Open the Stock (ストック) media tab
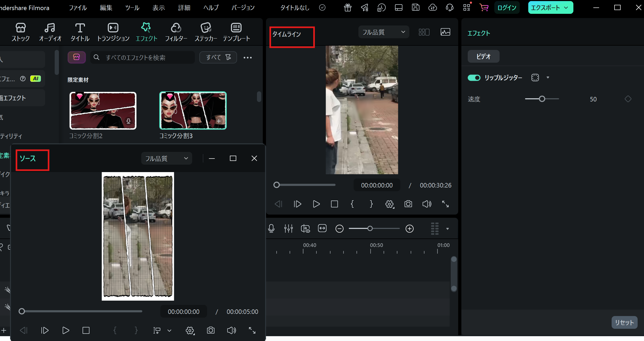This screenshot has width=644, height=341. pos(21,32)
